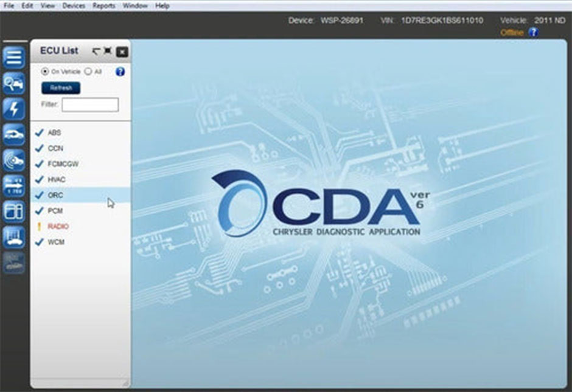
Task: Click the device name WSP-26891
Action: tap(342, 21)
